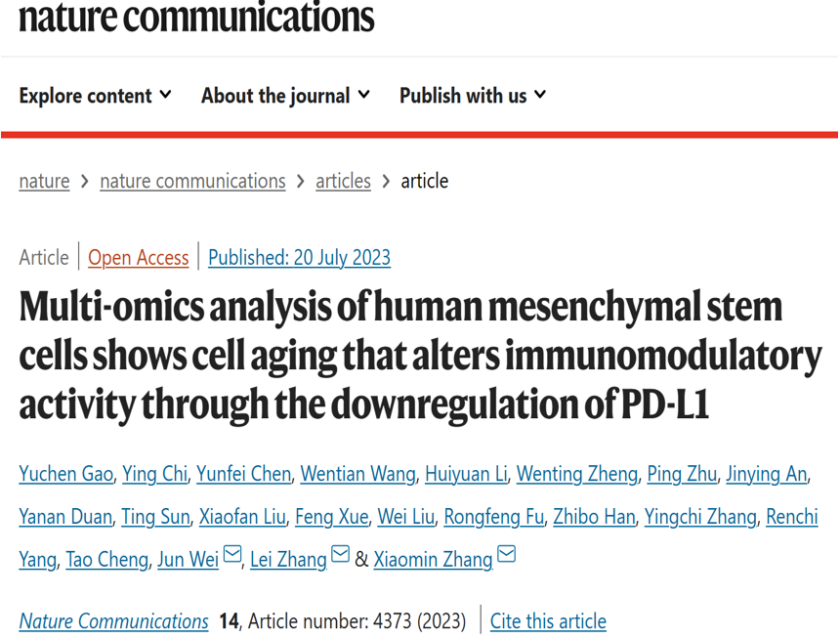The height and width of the screenshot is (638, 840).
Task: Open the Nature Communications journal citation link
Action: point(113,621)
